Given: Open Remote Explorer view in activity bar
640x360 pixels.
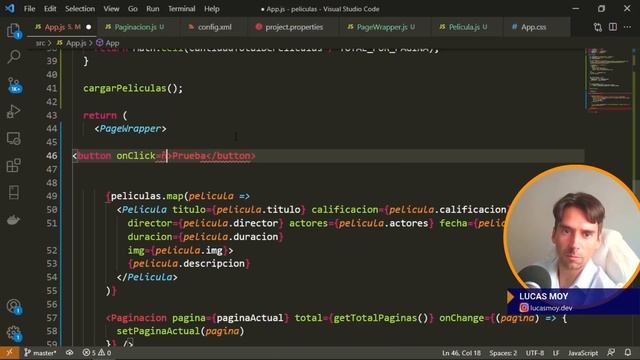Looking at the screenshot, I should tap(13, 139).
